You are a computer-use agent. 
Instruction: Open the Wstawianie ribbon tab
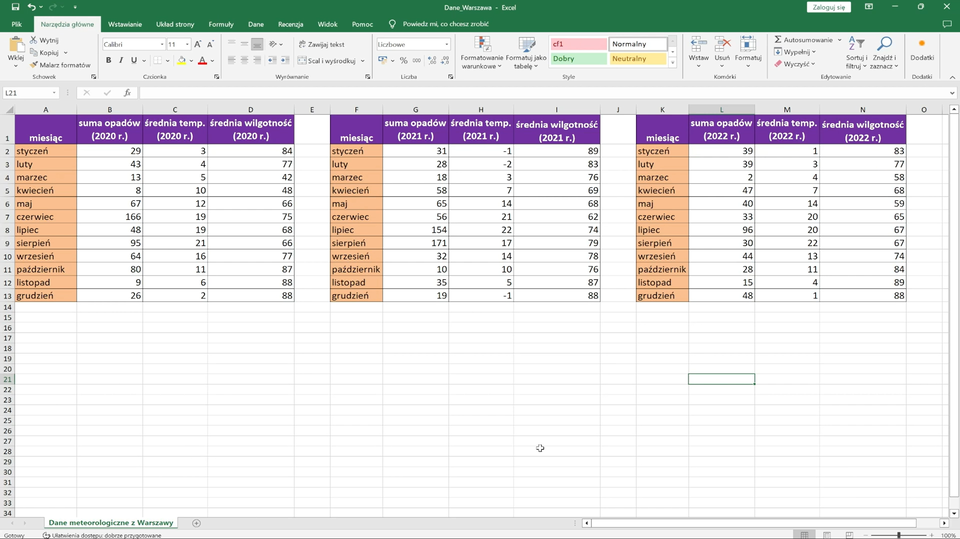[x=125, y=23]
